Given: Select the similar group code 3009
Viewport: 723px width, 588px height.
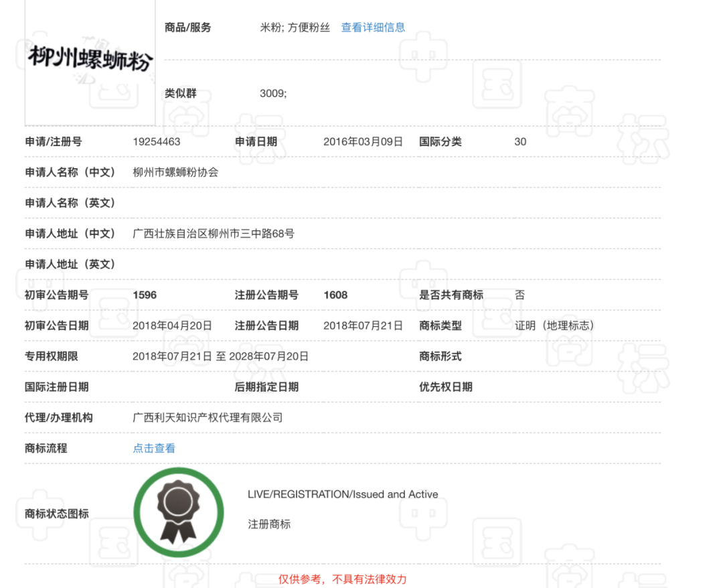Looking at the screenshot, I should tap(273, 94).
